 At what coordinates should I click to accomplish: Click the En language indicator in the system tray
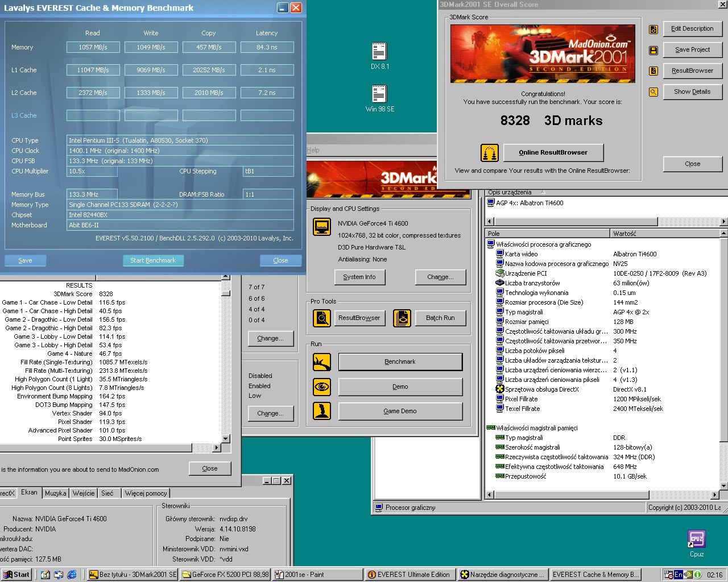pos(679,575)
